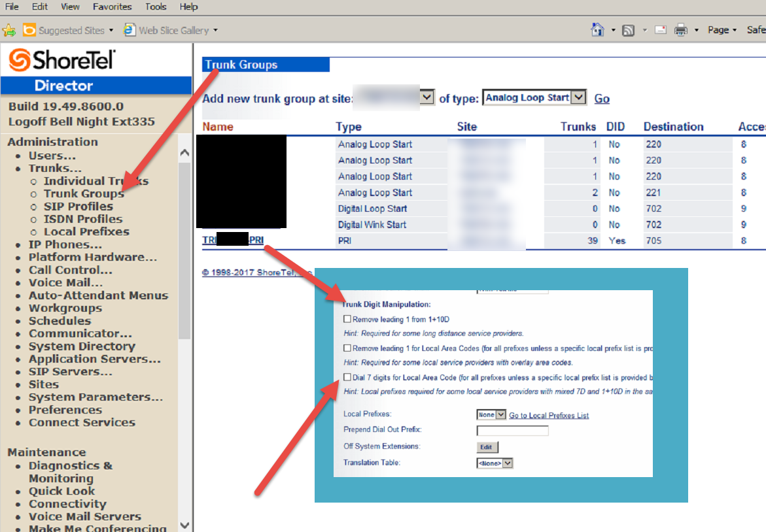Open Auto-Attendant Menus in the sidebar
This screenshot has height=532, width=766.
tap(98, 295)
